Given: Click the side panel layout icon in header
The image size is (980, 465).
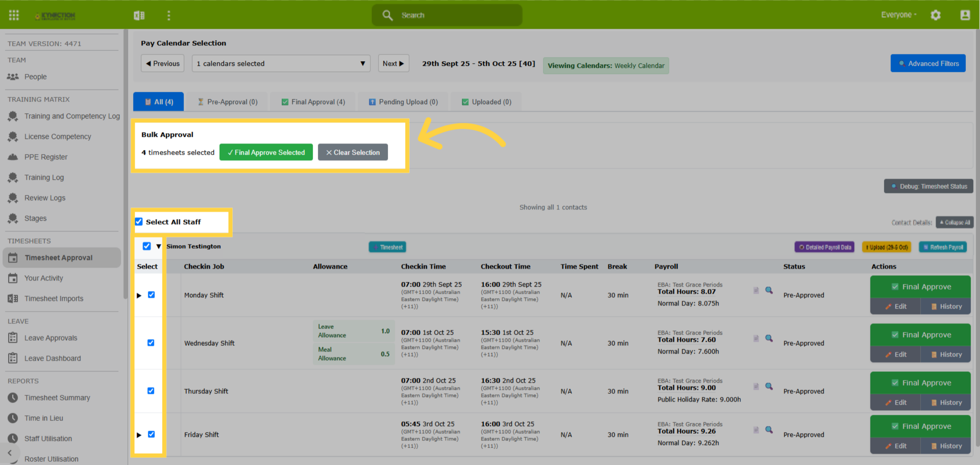Looking at the screenshot, I should pyautogui.click(x=139, y=15).
